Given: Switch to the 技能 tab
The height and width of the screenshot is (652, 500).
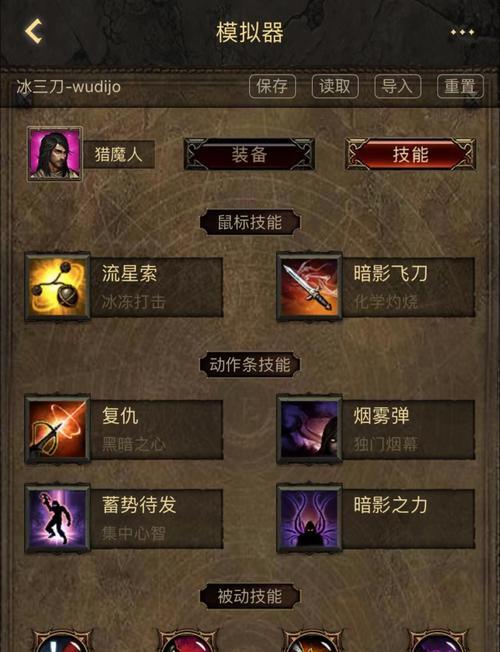Looking at the screenshot, I should (410, 154).
